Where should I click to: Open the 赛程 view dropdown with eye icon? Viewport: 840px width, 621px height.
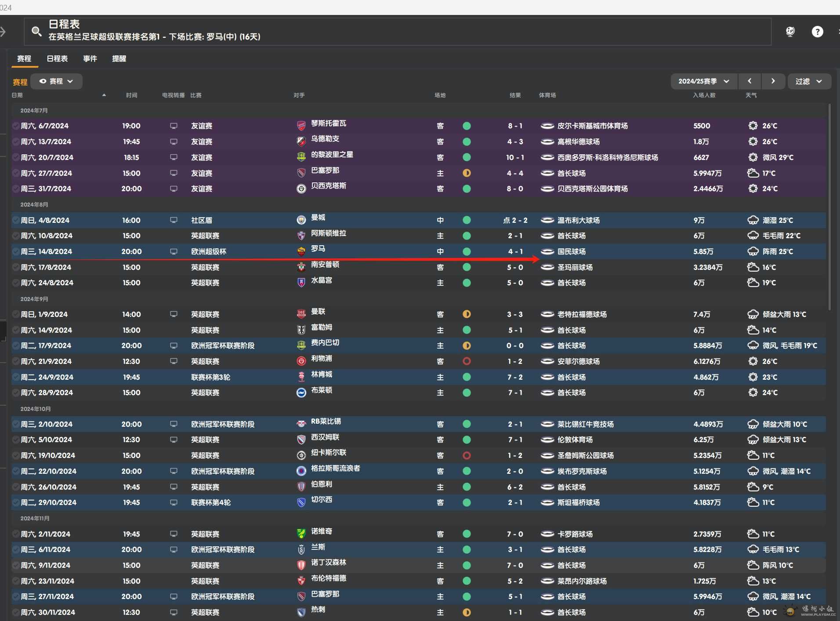[x=56, y=81]
